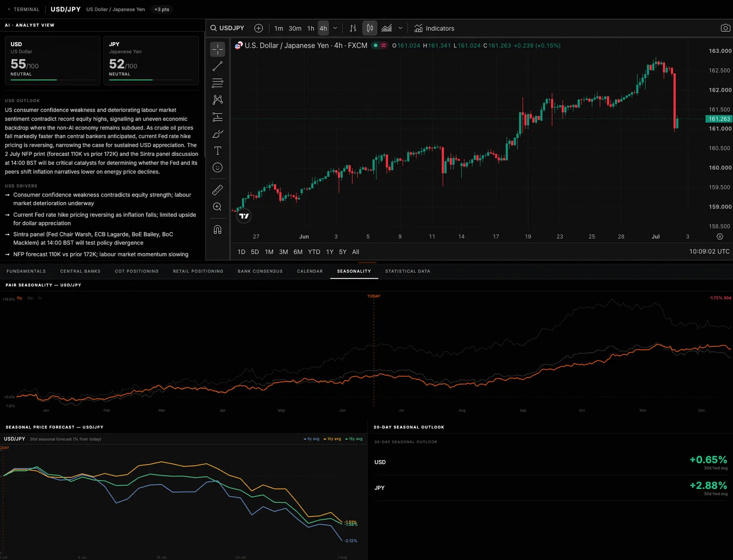
Task: Toggle the 5y avg forecast legend
Action: 312,439
